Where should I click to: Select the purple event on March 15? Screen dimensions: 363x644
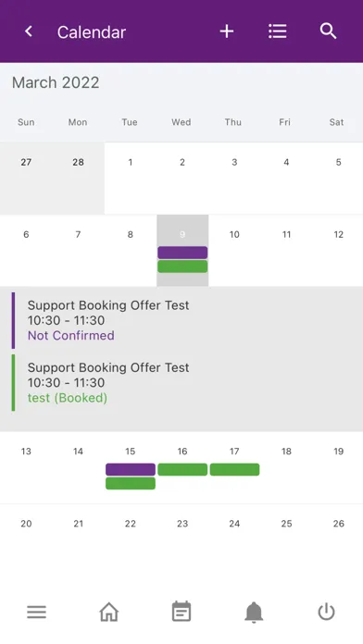[x=131, y=469]
